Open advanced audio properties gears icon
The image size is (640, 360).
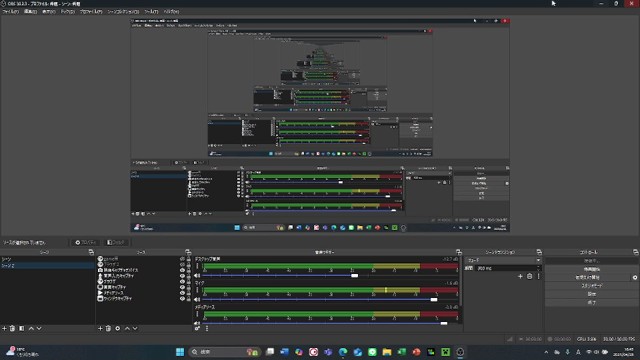pyautogui.click(x=198, y=328)
